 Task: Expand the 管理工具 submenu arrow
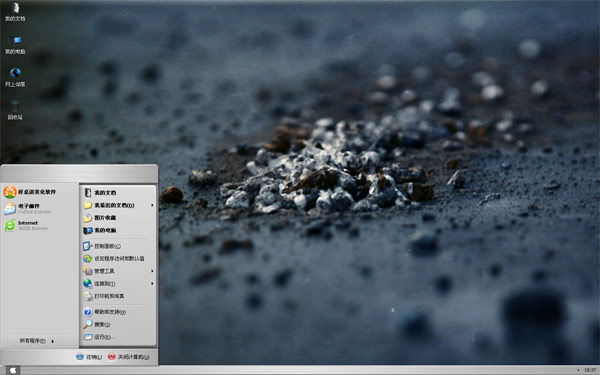click(152, 271)
